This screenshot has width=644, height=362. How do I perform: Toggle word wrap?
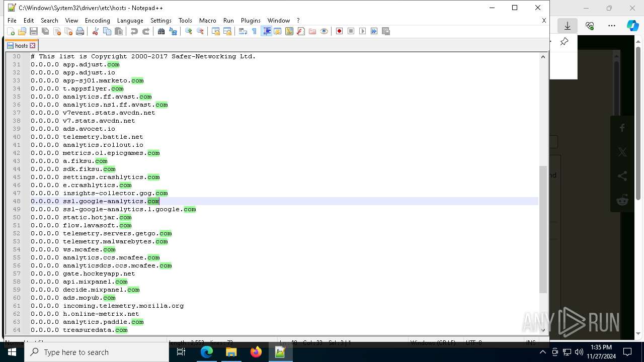click(243, 31)
